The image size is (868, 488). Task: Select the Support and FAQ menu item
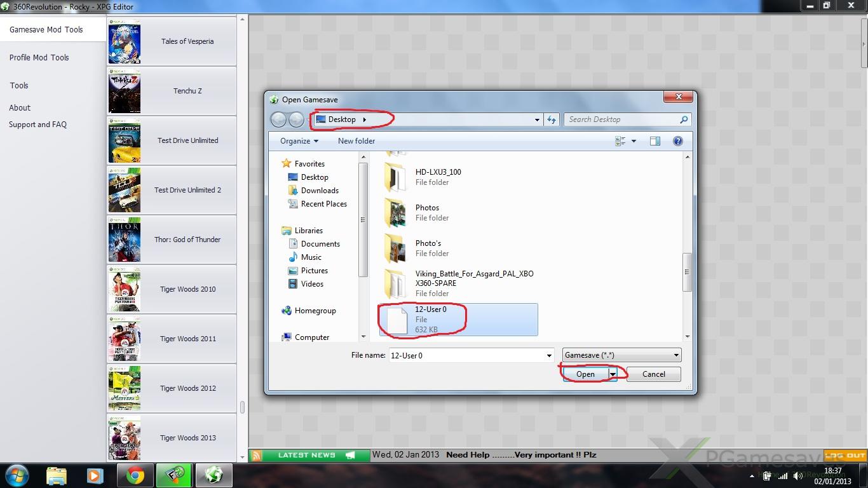(37, 125)
